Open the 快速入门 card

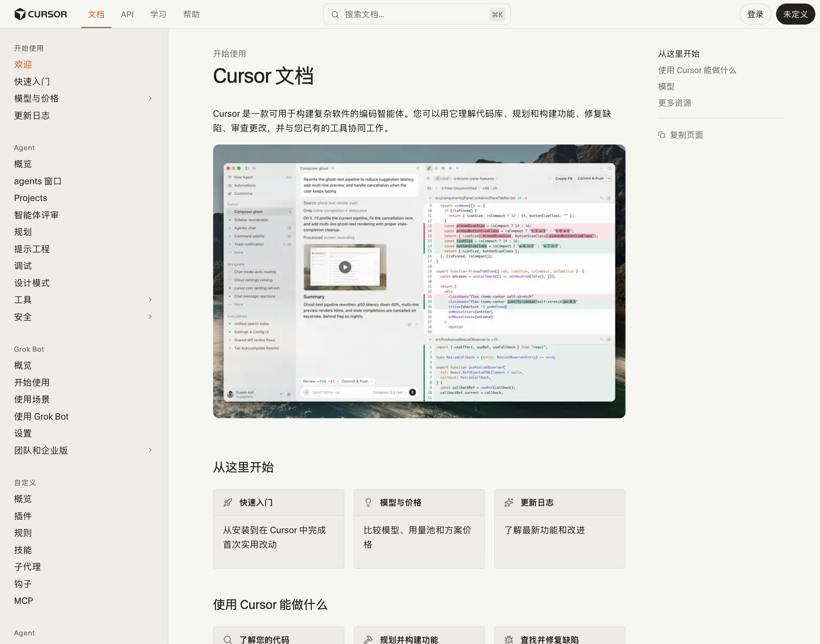(278, 528)
